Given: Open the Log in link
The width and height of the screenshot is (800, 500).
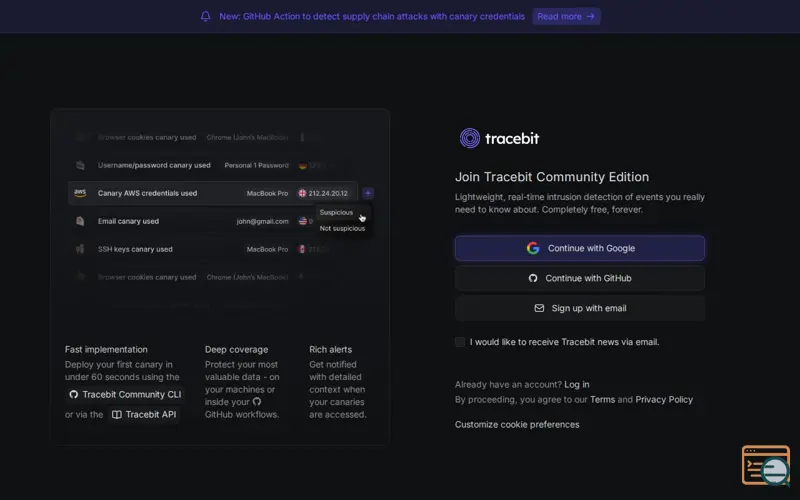Looking at the screenshot, I should pyautogui.click(x=577, y=385).
